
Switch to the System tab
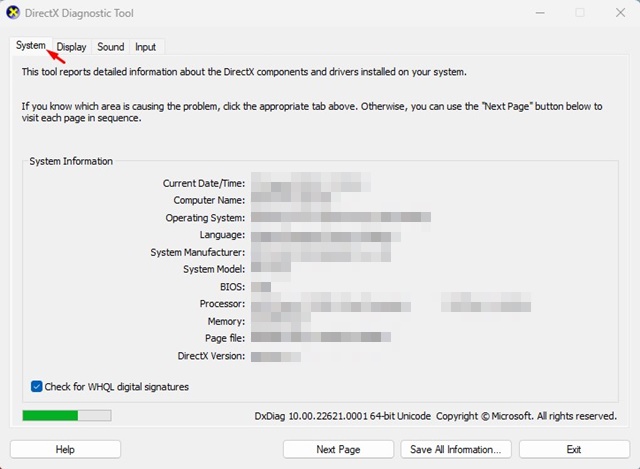(31, 45)
